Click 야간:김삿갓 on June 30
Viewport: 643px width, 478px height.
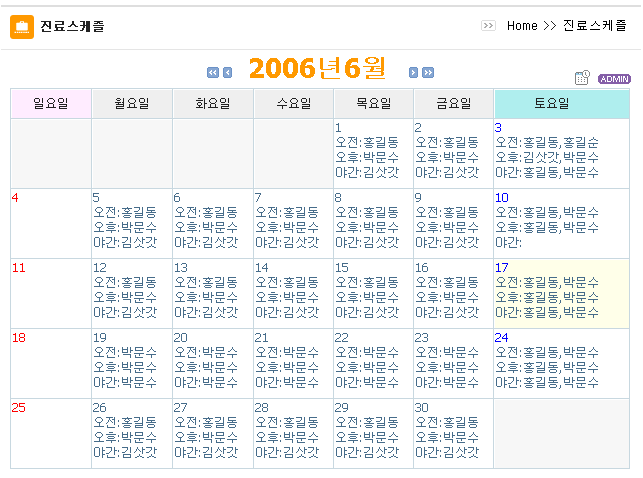tap(447, 453)
